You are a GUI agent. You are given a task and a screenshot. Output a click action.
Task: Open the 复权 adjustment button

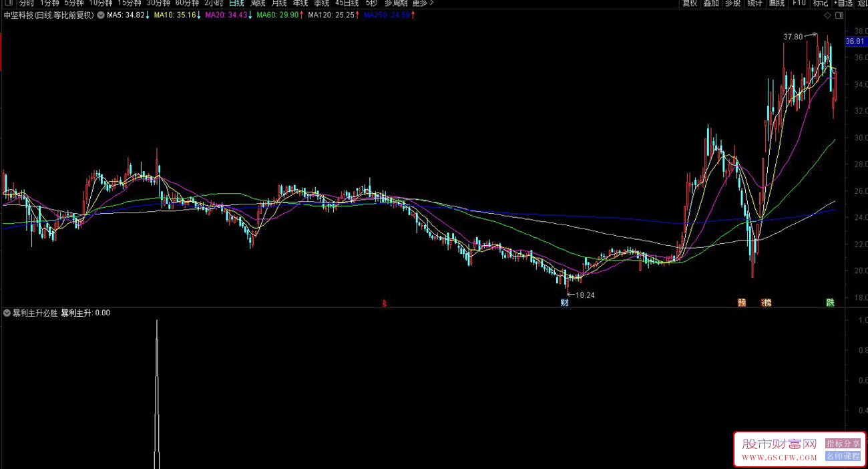(x=690, y=3)
